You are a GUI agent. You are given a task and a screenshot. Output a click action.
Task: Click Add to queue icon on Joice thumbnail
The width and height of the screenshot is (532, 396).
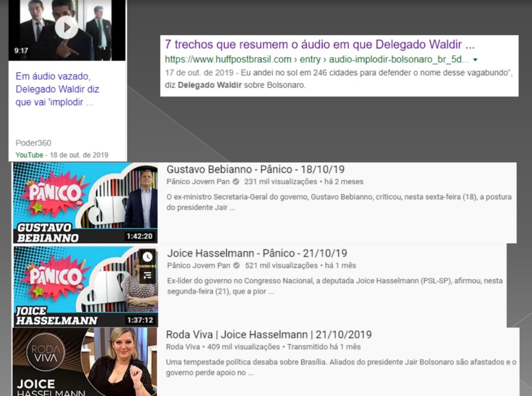[147, 275]
